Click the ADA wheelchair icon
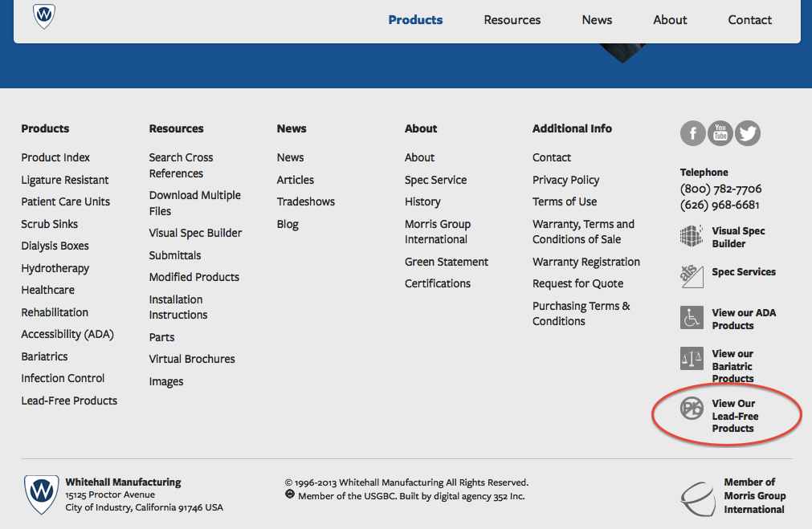Viewport: 812px width, 529px height. (692, 318)
